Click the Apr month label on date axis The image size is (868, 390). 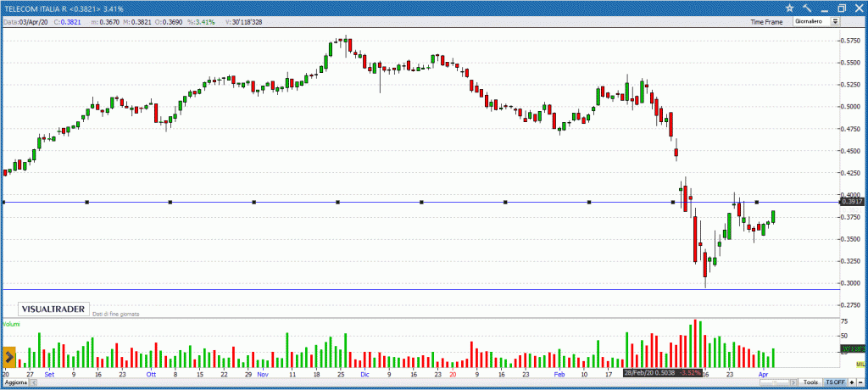click(x=764, y=374)
